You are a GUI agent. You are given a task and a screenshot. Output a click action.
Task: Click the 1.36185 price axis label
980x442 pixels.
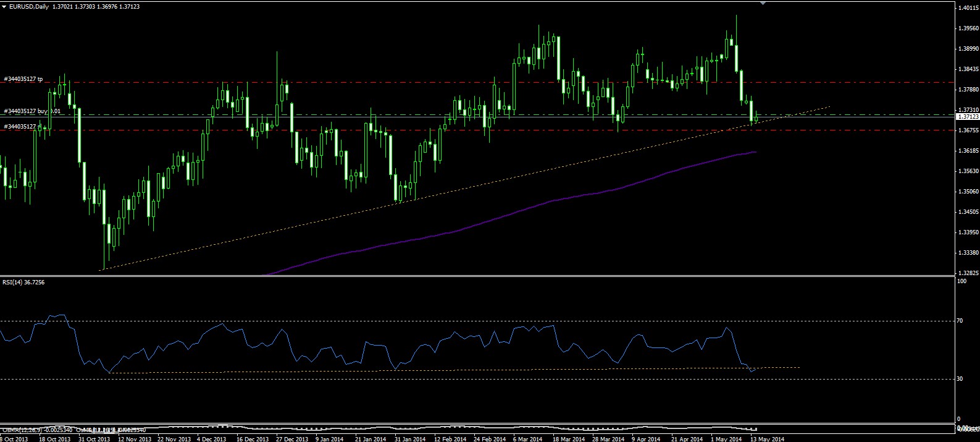(x=967, y=151)
